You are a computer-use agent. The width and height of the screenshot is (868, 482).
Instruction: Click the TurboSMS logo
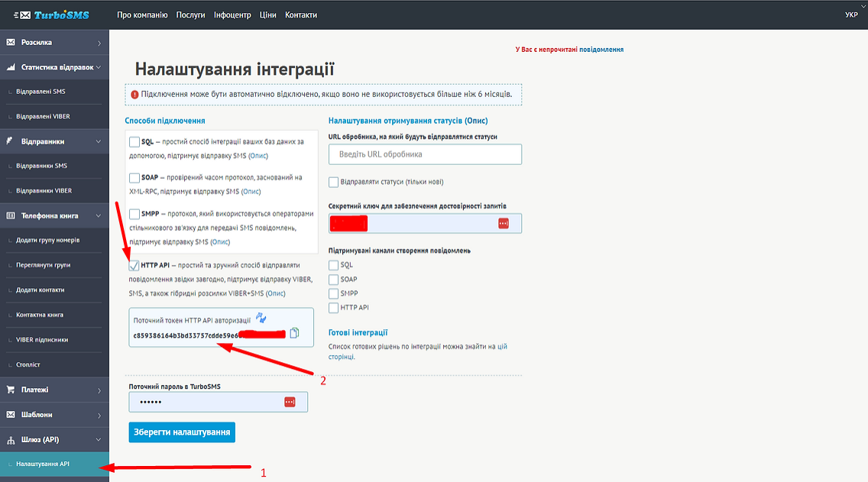pyautogui.click(x=51, y=15)
